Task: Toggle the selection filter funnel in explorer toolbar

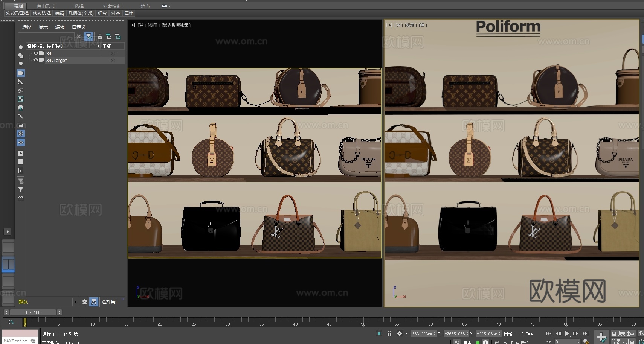Action: pyautogui.click(x=89, y=37)
